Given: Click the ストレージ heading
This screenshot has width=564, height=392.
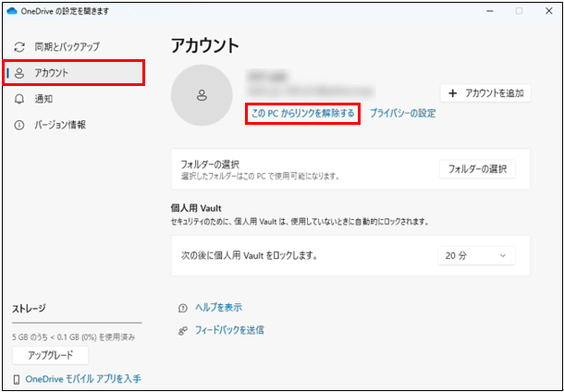Looking at the screenshot, I should pos(30,309).
